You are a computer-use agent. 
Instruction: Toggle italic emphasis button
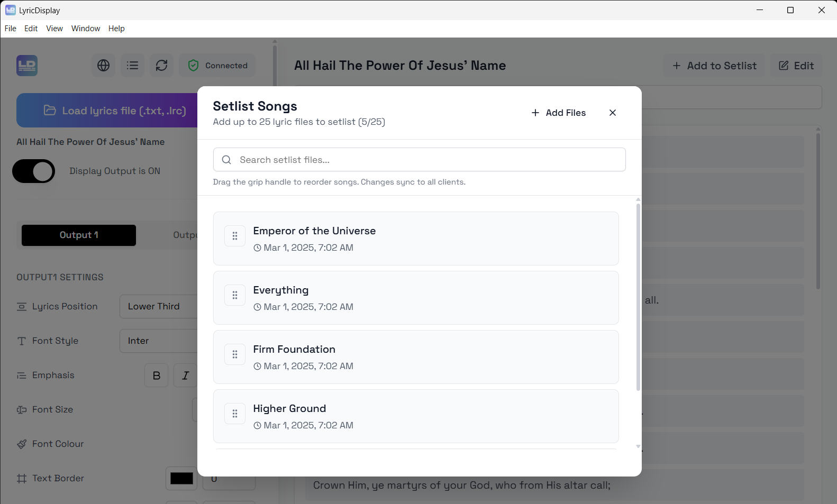coord(185,375)
